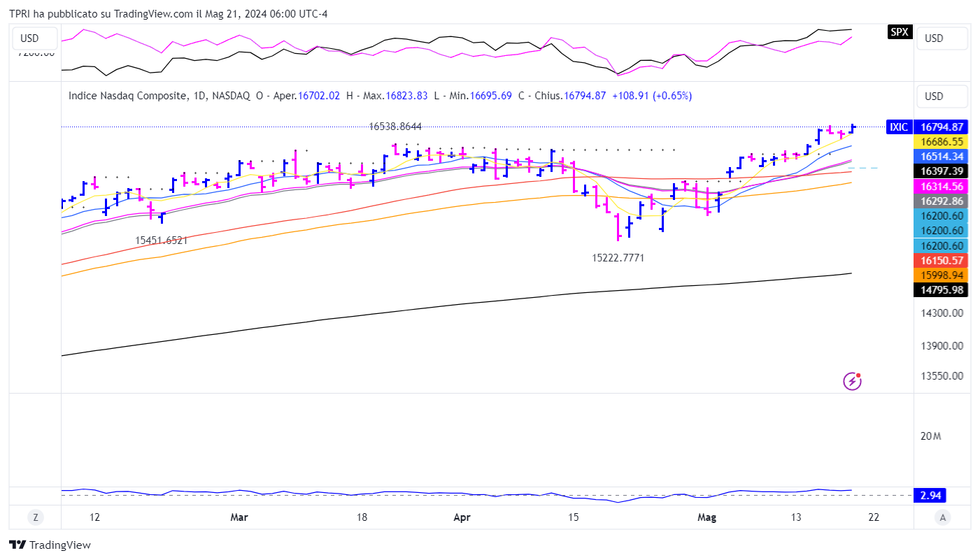Click the purple lightning bolt icon
This screenshot has width=980, height=560.
click(852, 381)
